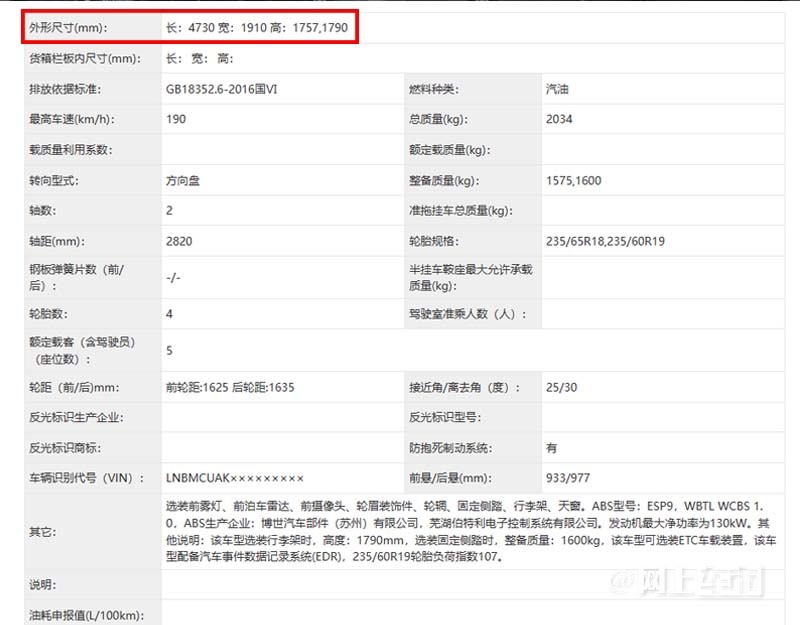Select VIN value LNBMCUAK×××××××××
This screenshot has width=800, height=625.
click(x=235, y=478)
